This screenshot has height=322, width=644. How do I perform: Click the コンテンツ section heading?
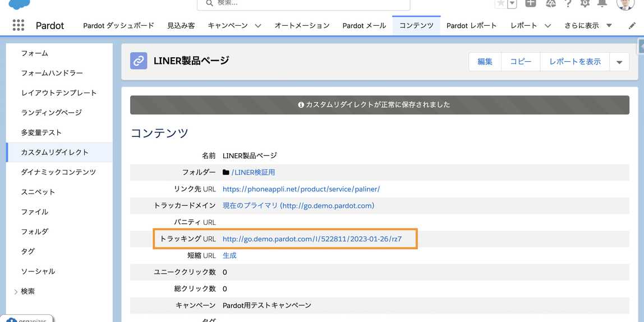pyautogui.click(x=159, y=133)
